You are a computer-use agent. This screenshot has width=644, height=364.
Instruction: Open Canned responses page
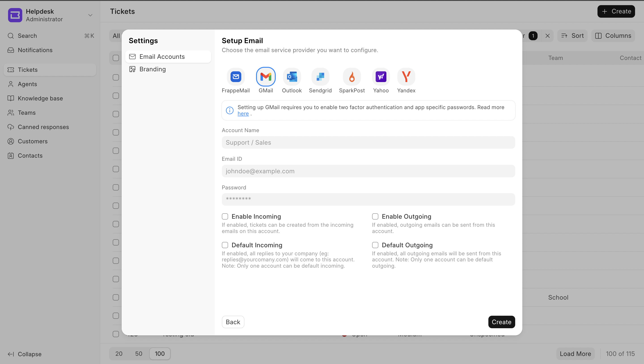50,127
